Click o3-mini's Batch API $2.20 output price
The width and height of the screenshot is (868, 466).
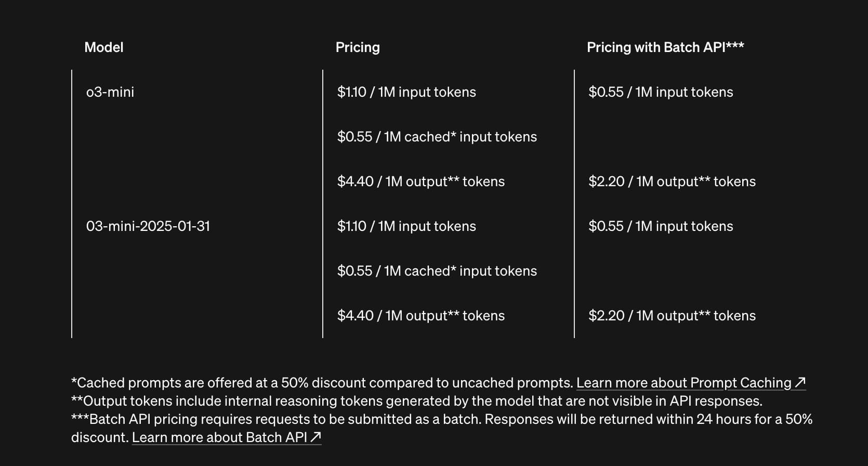[672, 182]
